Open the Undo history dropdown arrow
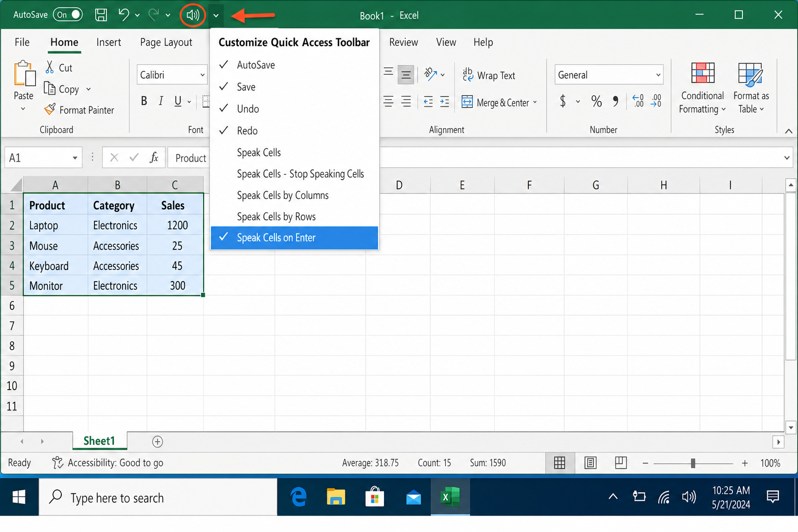This screenshot has width=798, height=532. 137,15
